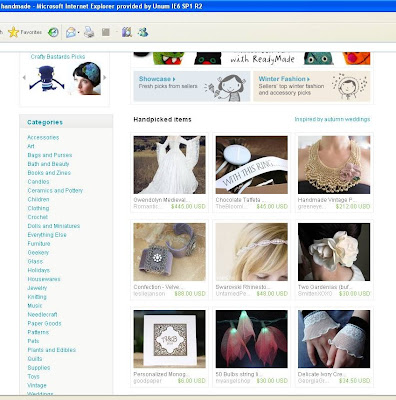Browse the Art category

(31, 146)
